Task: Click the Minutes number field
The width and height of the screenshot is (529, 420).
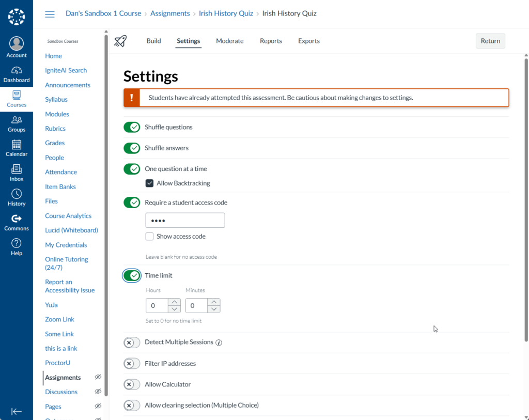Action: [x=196, y=306]
